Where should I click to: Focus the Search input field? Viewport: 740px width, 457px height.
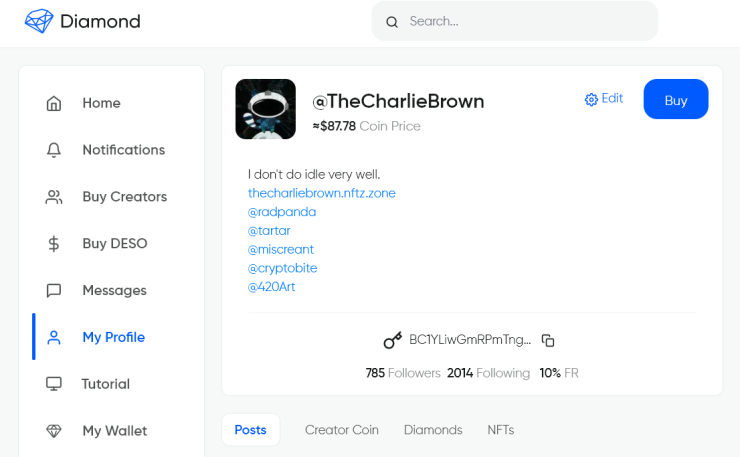pos(514,21)
